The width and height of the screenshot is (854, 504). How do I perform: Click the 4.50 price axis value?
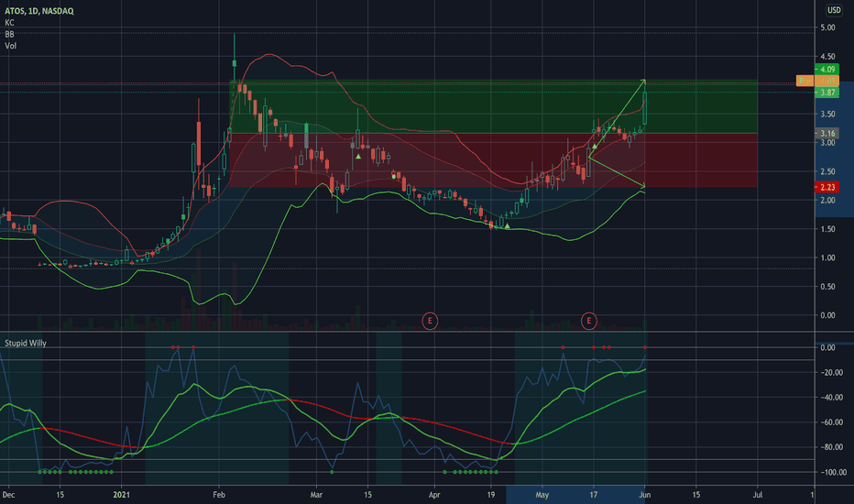(x=827, y=57)
